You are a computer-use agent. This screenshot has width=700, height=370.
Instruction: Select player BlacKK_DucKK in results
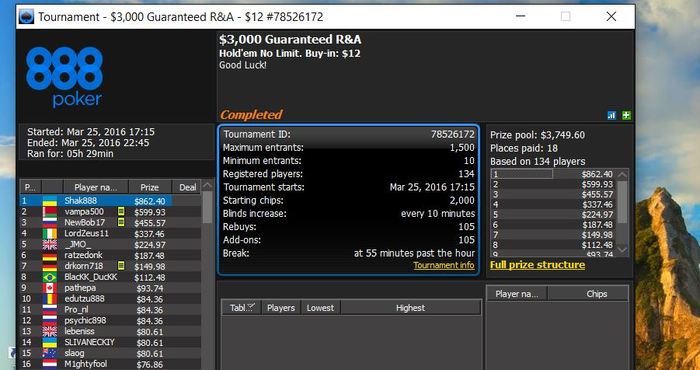click(x=91, y=277)
